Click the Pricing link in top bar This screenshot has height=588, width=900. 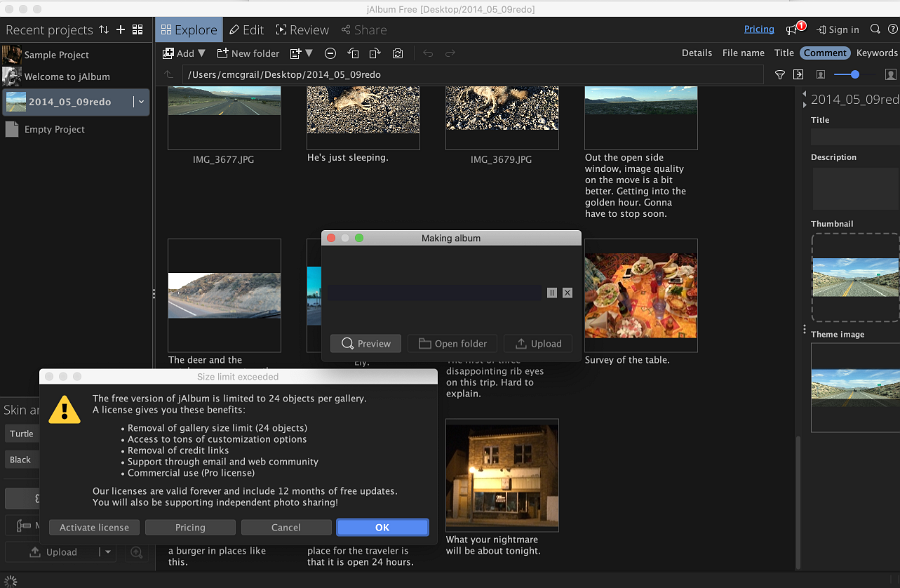759,29
